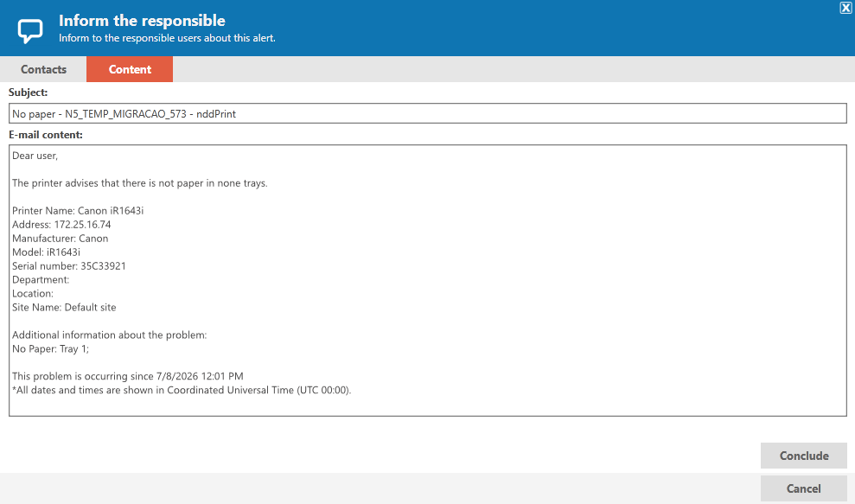The image size is (855, 504).
Task: Click the 'Site Name: Default site' line
Action: click(x=64, y=307)
